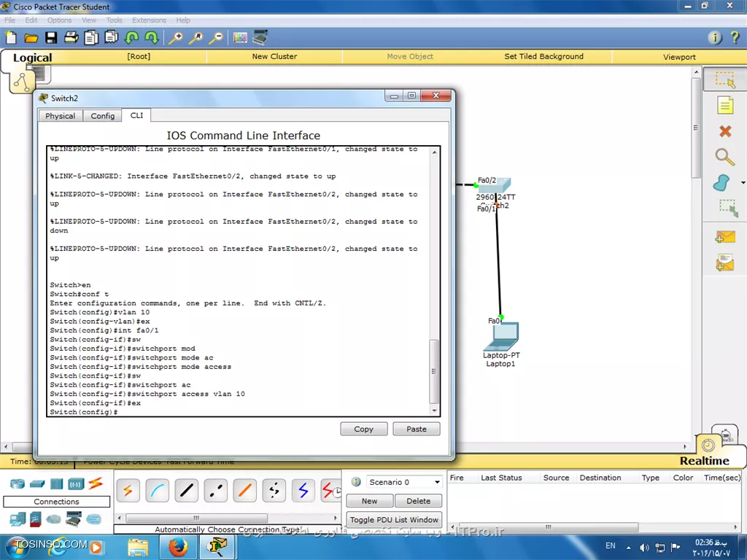This screenshot has width=747, height=560.
Task: Add a Simple PDU envelope
Action: click(725, 237)
